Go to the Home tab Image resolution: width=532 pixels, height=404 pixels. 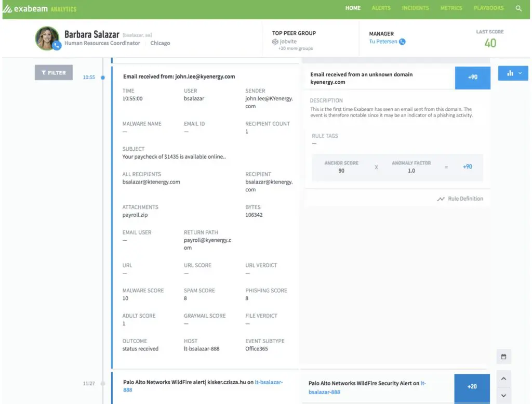point(353,8)
